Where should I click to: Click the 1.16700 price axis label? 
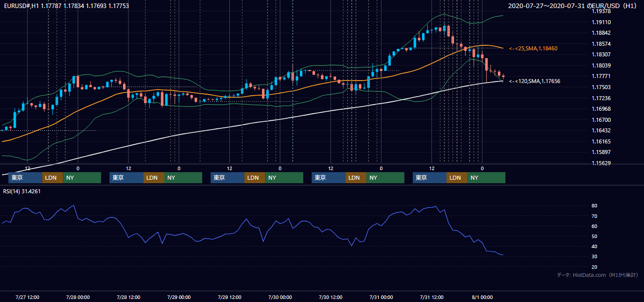point(601,120)
